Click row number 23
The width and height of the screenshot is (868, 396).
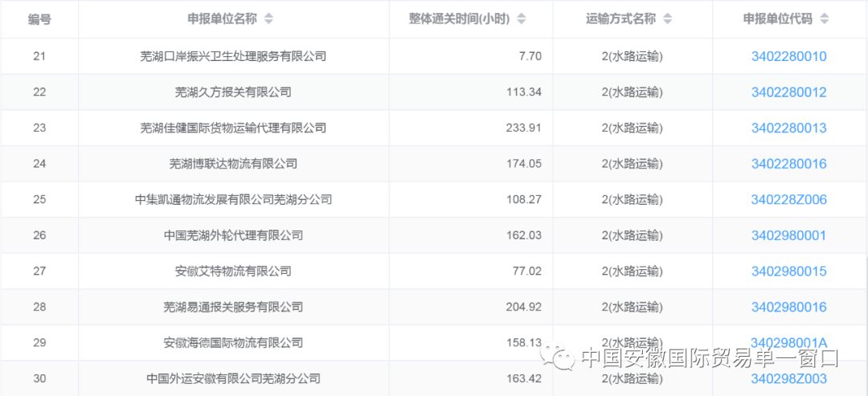coord(39,129)
